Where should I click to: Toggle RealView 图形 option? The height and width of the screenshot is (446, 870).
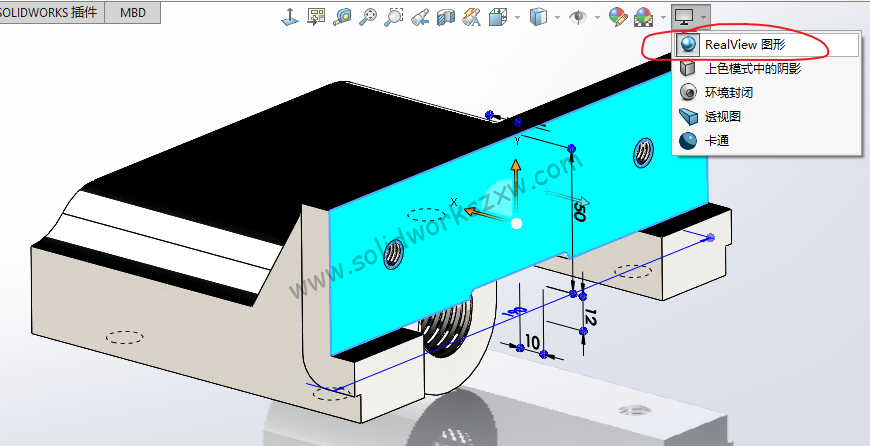click(767, 44)
